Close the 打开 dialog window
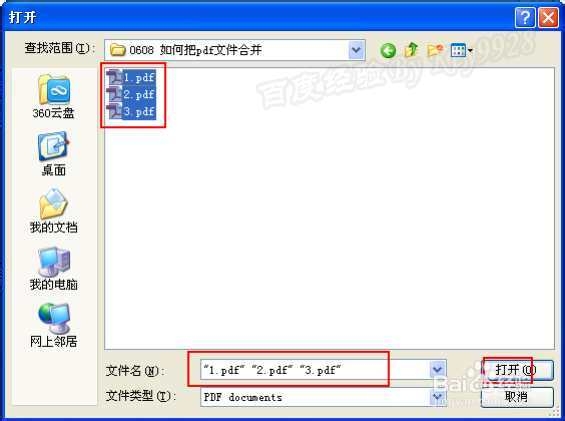This screenshot has height=421, width=565. 548,17
